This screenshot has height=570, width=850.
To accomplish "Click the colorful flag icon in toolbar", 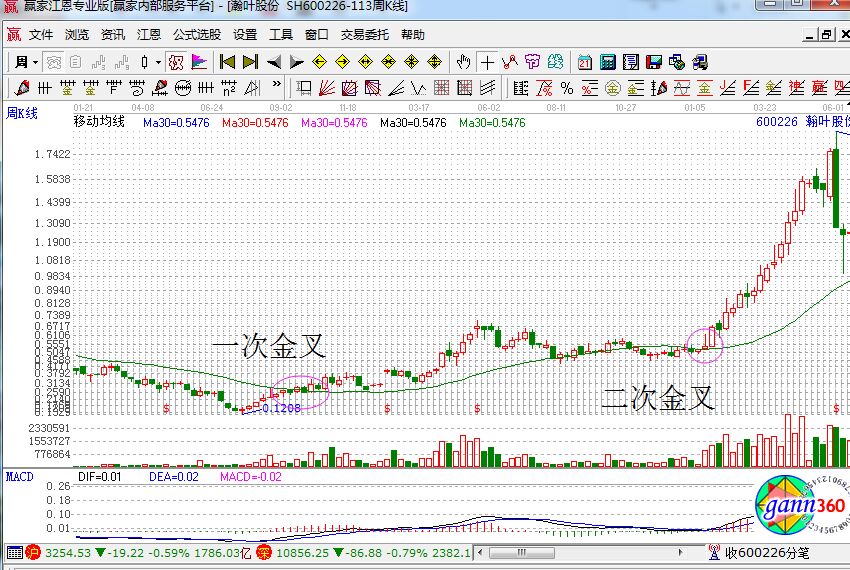I will coord(198,62).
